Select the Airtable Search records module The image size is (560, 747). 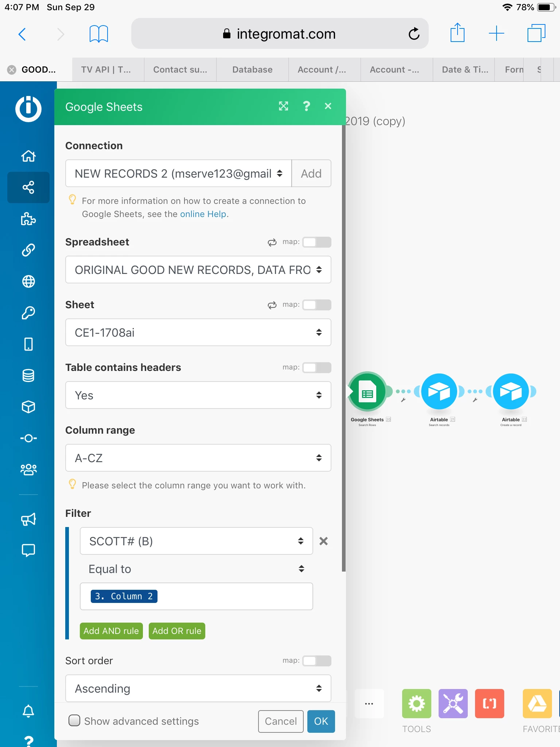(439, 392)
